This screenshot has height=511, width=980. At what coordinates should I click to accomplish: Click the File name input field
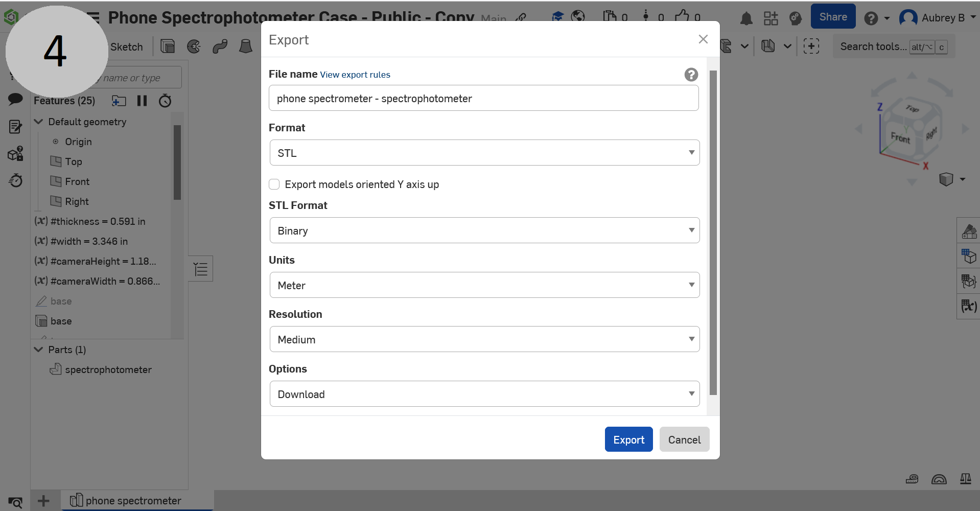pyautogui.click(x=483, y=98)
